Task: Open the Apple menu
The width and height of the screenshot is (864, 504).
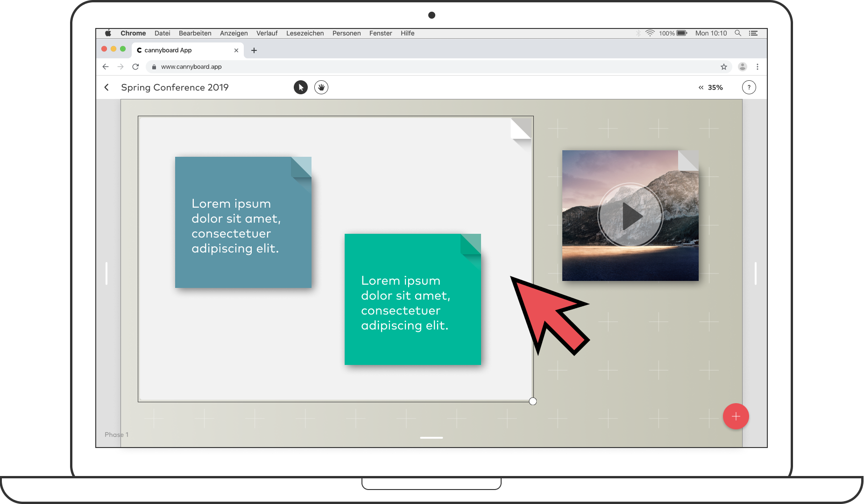Action: (108, 33)
